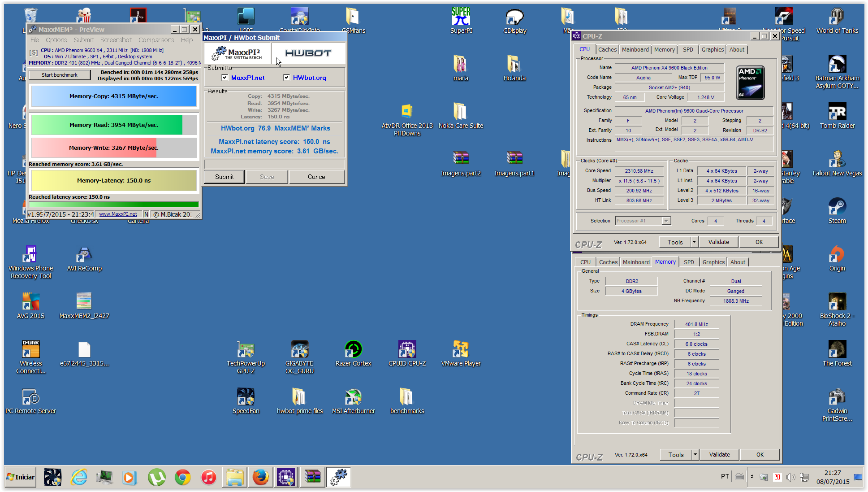
Task: Open GIGABYTE OC_GURU desktop icon
Action: click(299, 357)
